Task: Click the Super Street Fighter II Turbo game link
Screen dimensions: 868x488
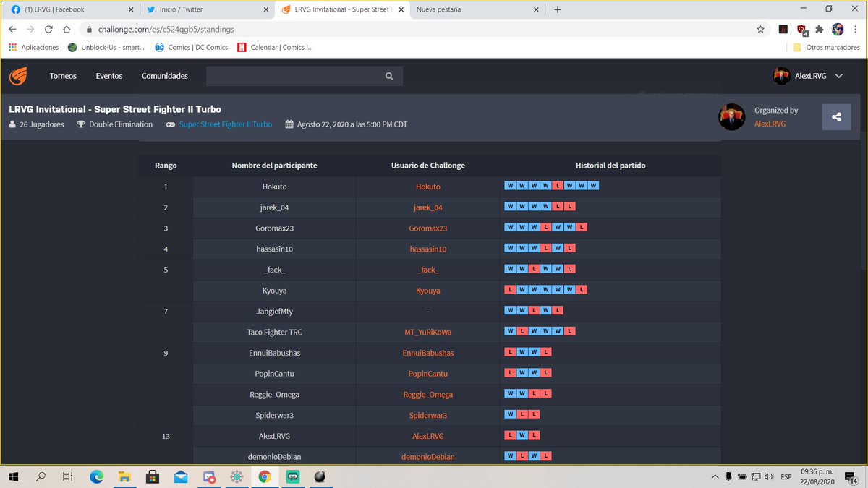Action: [x=226, y=124]
